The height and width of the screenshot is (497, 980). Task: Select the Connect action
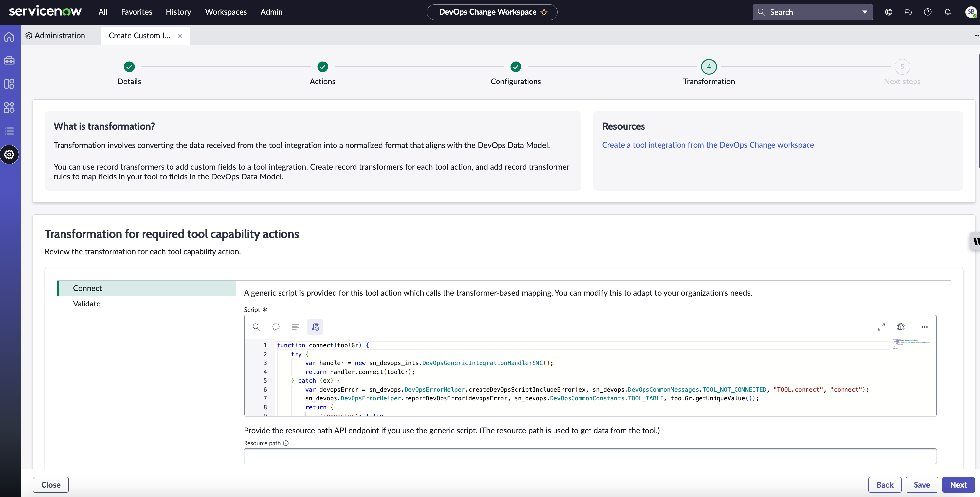(x=146, y=288)
